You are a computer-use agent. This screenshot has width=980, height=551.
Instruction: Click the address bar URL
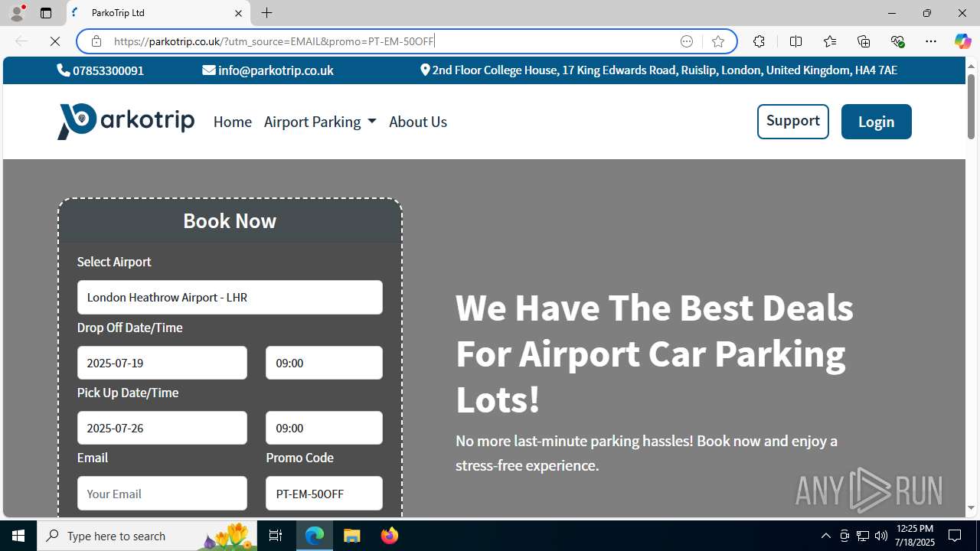(274, 41)
